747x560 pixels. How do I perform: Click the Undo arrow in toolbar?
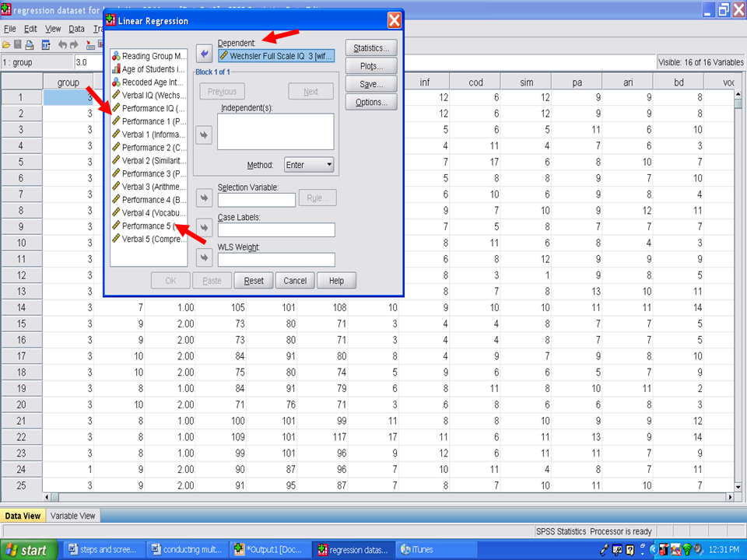pos(63,45)
